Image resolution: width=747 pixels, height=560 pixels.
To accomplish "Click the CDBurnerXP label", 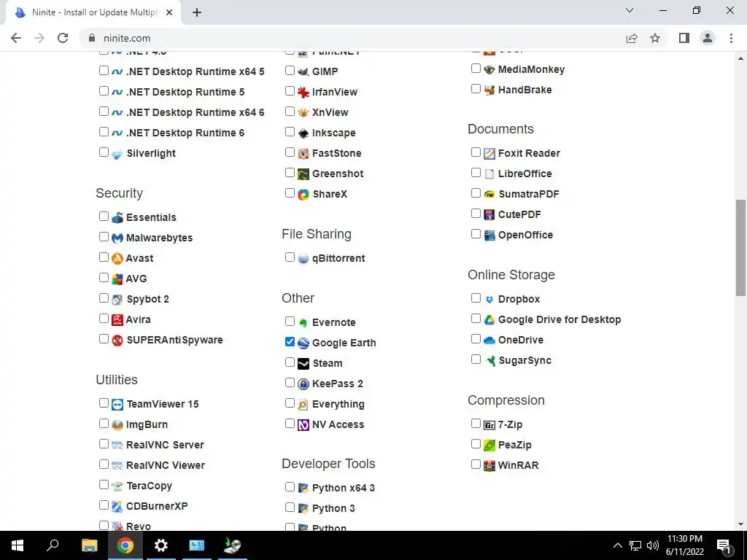I will click(x=157, y=506).
